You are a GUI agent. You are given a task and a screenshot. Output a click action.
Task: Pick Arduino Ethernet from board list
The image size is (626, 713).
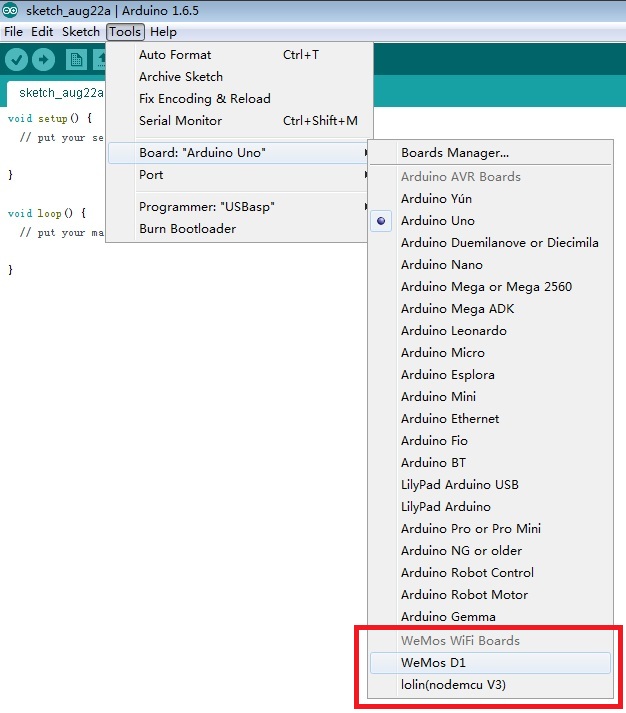pos(490,418)
